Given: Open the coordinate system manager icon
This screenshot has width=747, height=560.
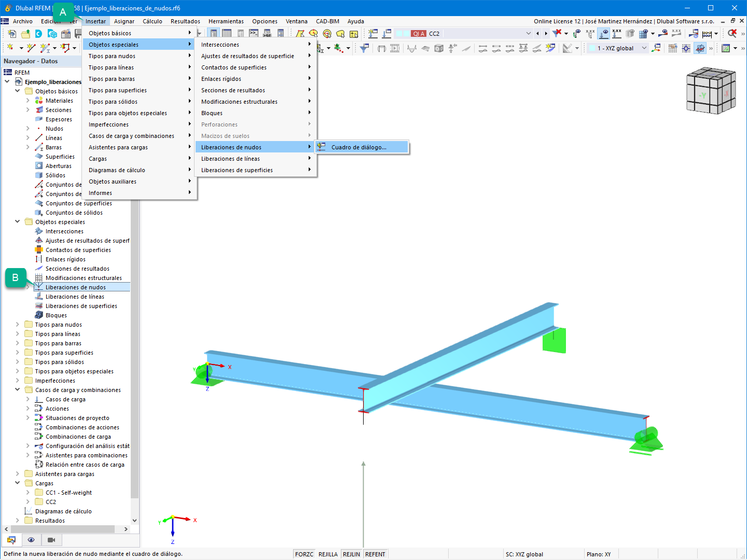Looking at the screenshot, I should [656, 48].
